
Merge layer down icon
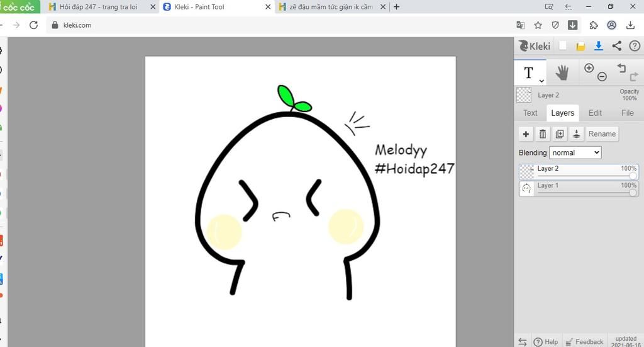(x=576, y=134)
